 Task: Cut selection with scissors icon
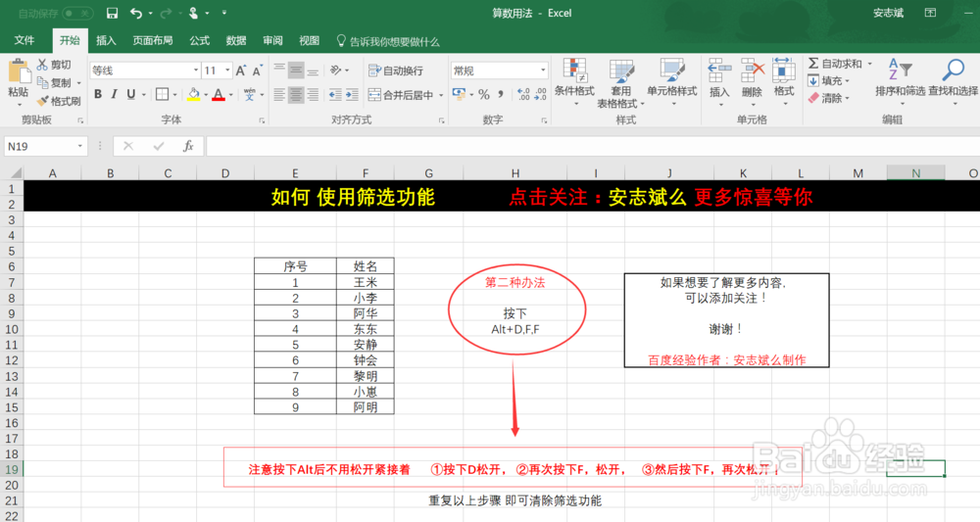point(42,65)
